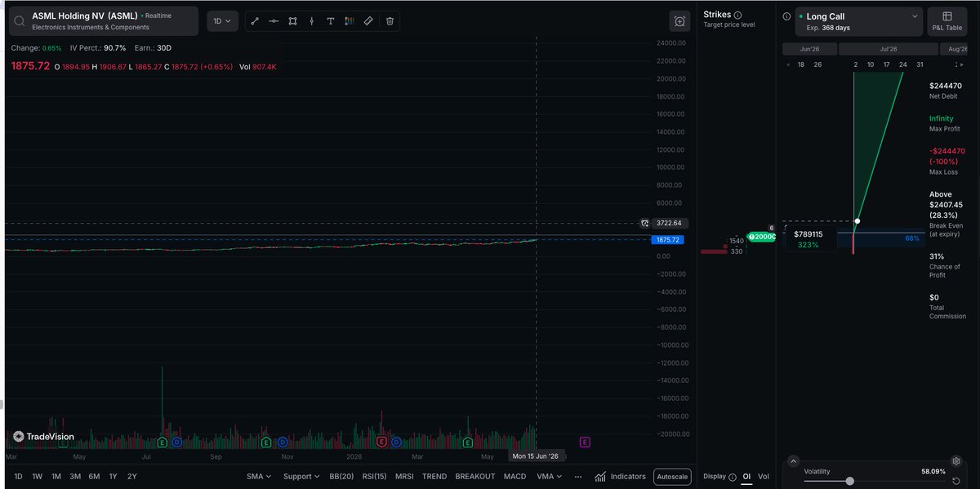980x489 pixels.
Task: Click the November blue dividend D marker
Action: click(283, 442)
